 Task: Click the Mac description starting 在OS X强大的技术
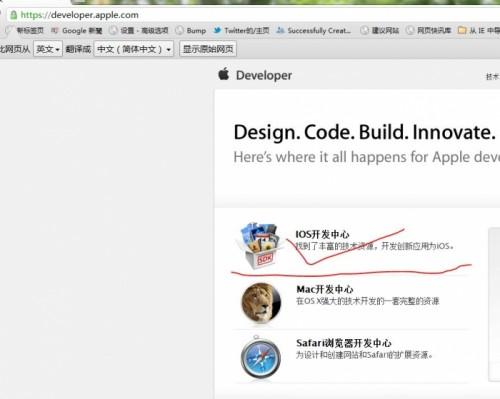pyautogui.click(x=368, y=301)
